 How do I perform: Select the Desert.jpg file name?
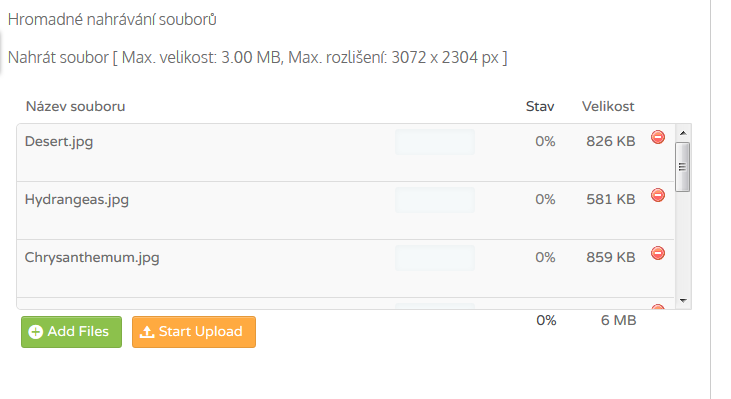click(59, 142)
